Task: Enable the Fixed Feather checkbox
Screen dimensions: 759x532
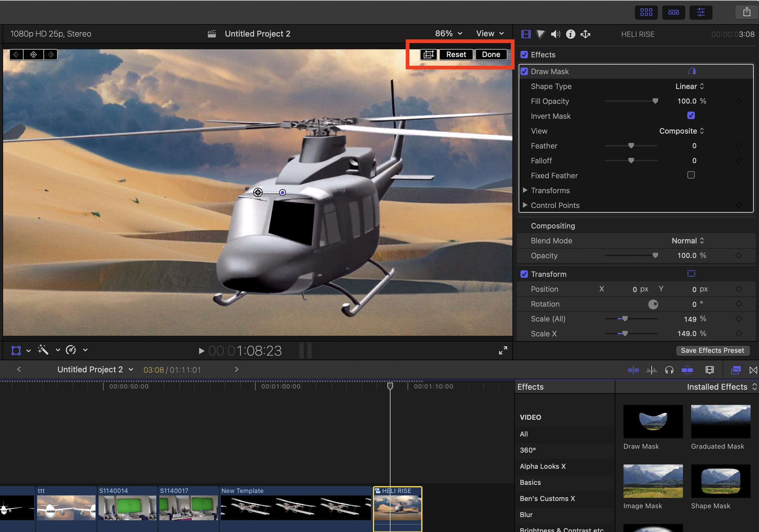Action: 691,175
